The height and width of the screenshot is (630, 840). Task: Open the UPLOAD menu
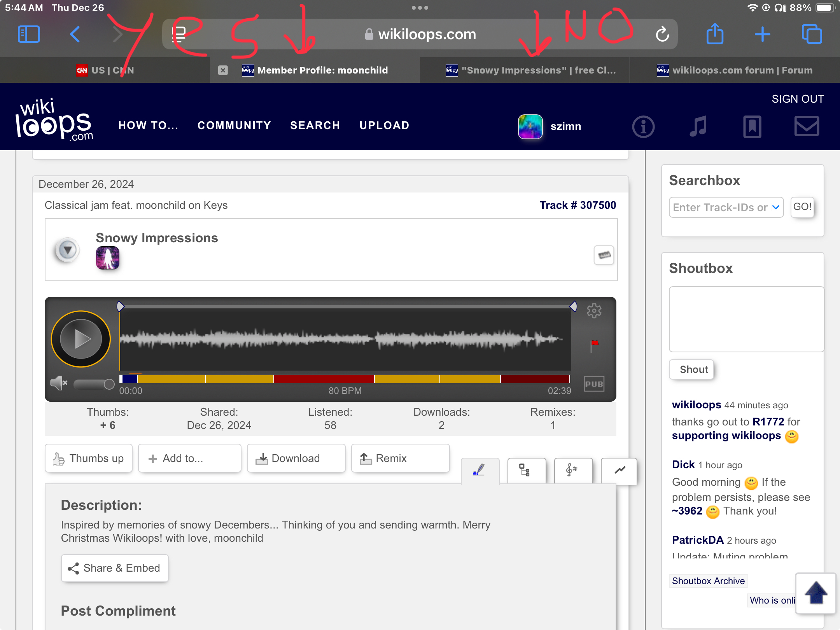[384, 125]
